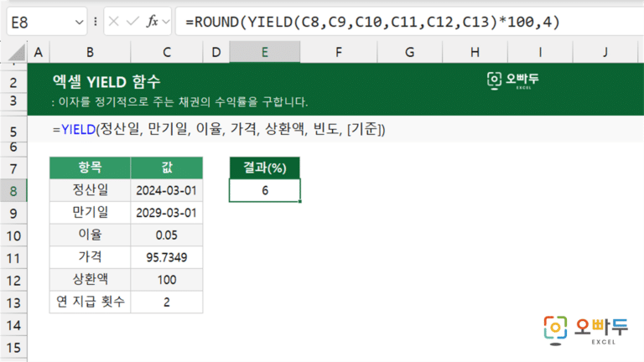
Task: Select result cell E8 showing 6
Action: tap(264, 190)
